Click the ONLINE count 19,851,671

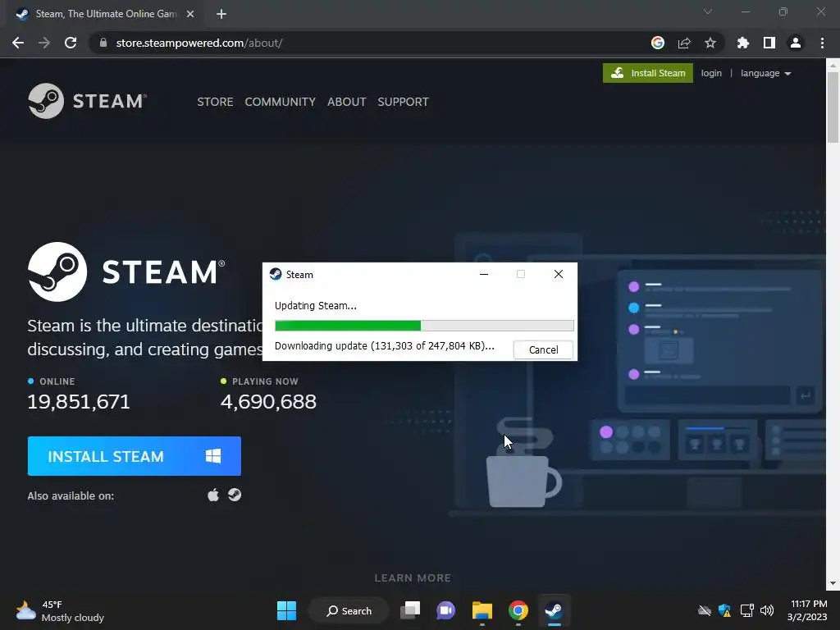coord(79,402)
